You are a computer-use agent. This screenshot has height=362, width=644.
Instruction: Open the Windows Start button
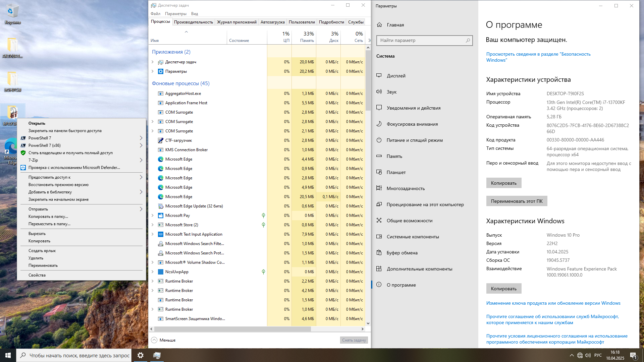pyautogui.click(x=8, y=355)
